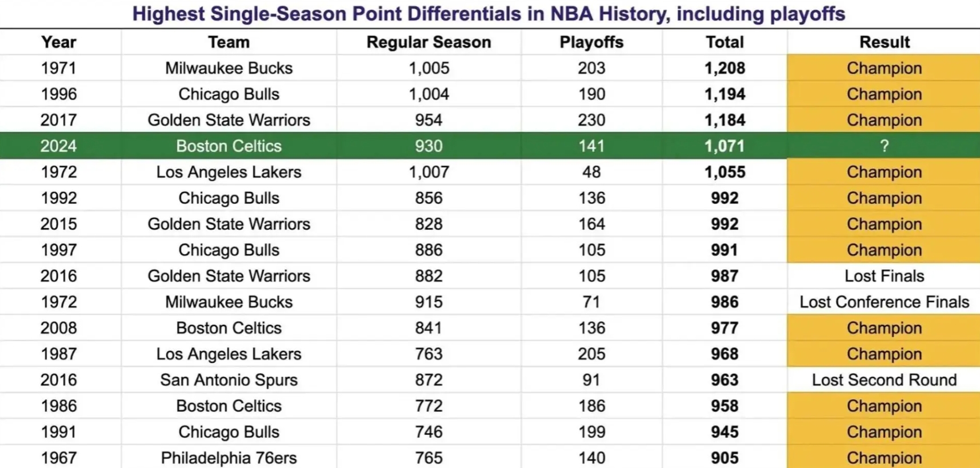Image resolution: width=980 pixels, height=468 pixels.
Task: Click the Milwaukee Bucks 1971 Champion cell
Action: (x=884, y=69)
